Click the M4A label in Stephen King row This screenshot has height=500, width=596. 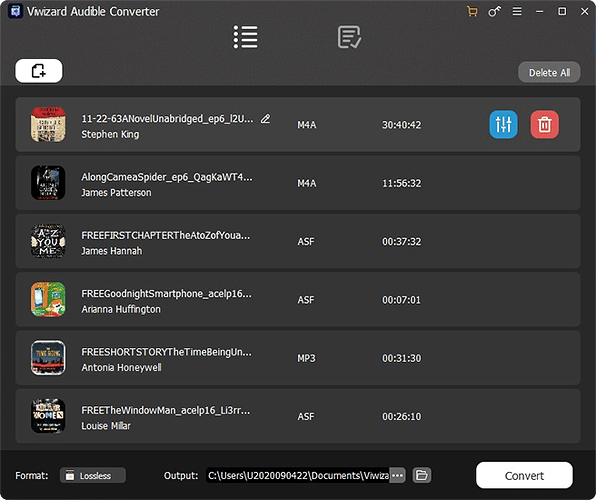click(306, 125)
